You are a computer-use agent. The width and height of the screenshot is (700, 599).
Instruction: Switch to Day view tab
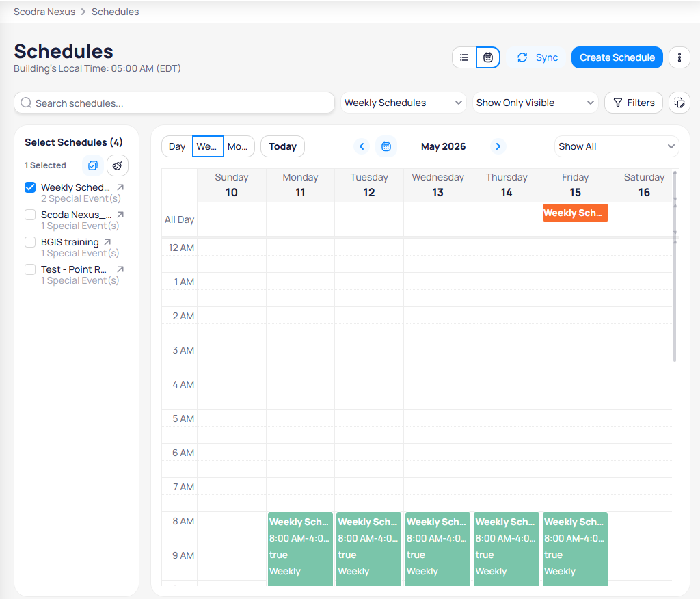click(177, 146)
